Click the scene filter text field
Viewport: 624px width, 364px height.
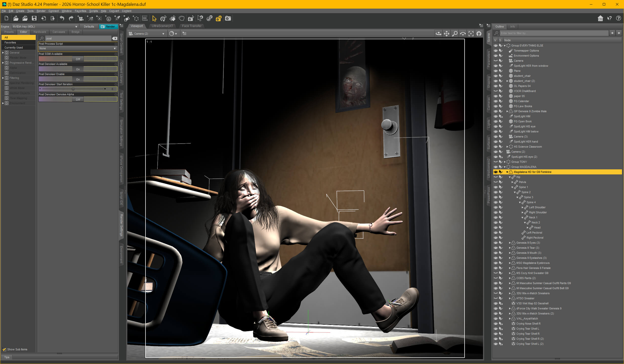554,33
